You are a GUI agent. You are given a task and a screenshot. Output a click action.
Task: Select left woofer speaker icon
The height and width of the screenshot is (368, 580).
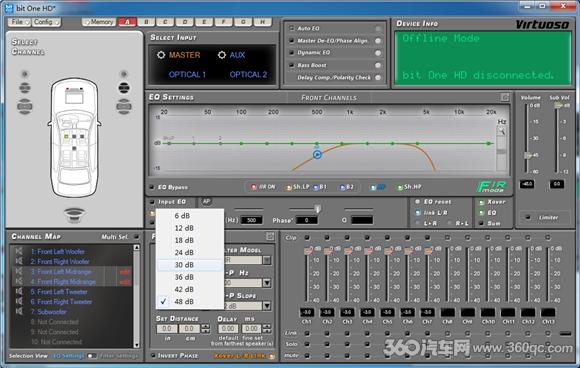point(24,107)
